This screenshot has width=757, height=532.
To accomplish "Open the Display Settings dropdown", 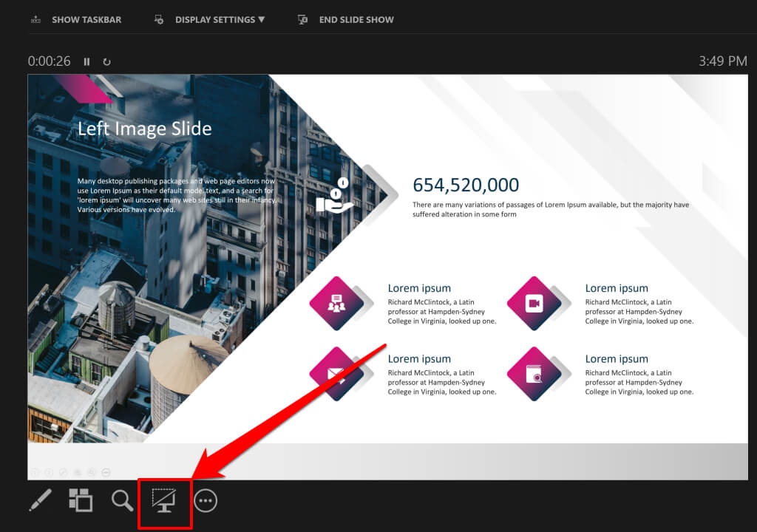I will click(x=210, y=20).
